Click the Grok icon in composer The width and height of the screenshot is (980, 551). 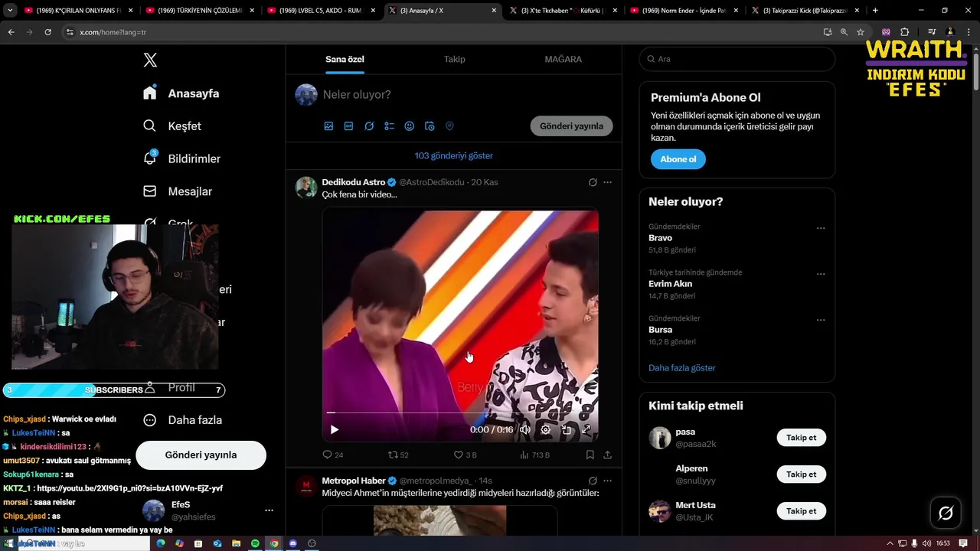tap(369, 126)
